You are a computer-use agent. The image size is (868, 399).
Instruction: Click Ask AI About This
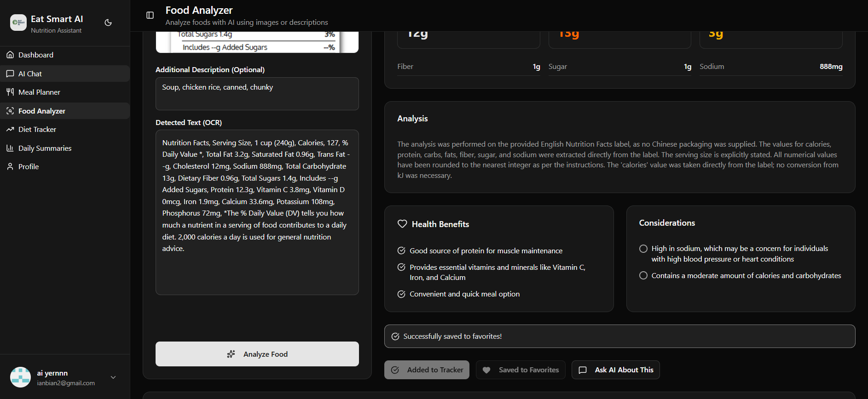[615, 370]
